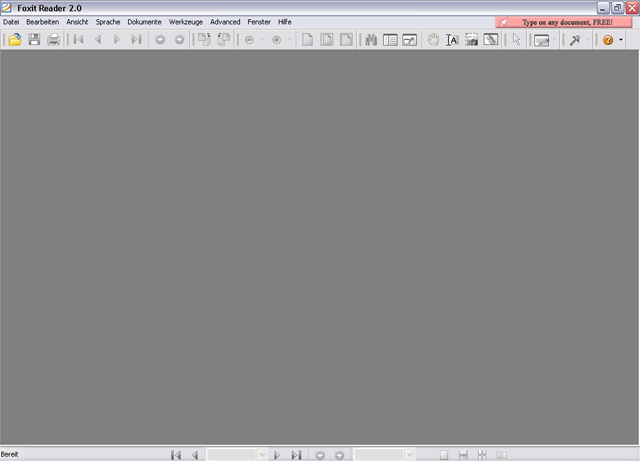
Task: Open a file with the folder icon
Action: (x=15, y=40)
